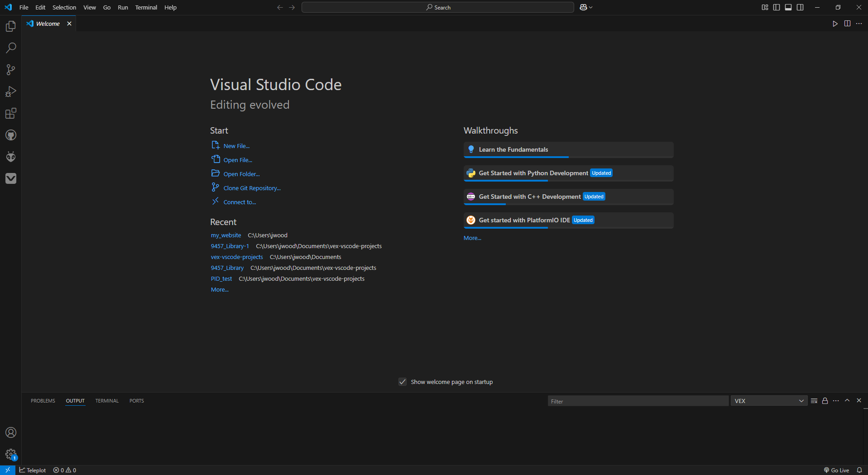Select the OUTPUT panel tab
This screenshot has height=475, width=868.
[75, 401]
